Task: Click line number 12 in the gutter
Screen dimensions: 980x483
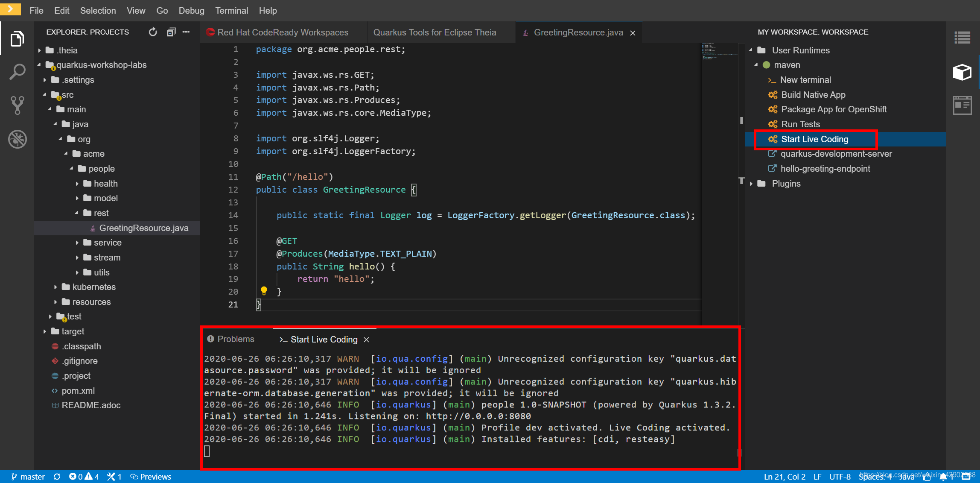Action: (233, 190)
